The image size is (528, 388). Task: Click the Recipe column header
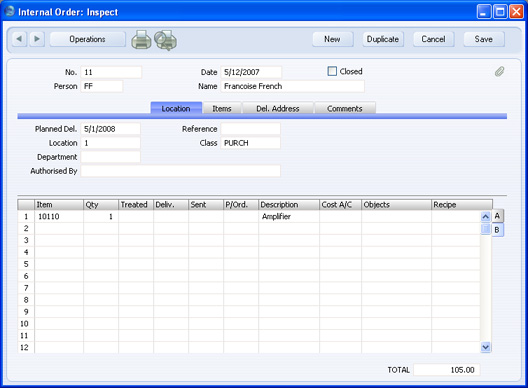click(462, 205)
